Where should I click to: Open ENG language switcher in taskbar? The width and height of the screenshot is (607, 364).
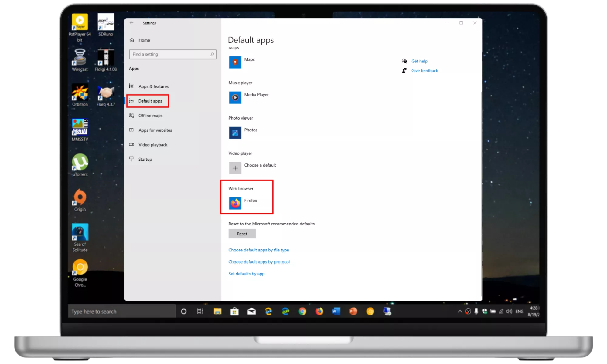(519, 312)
